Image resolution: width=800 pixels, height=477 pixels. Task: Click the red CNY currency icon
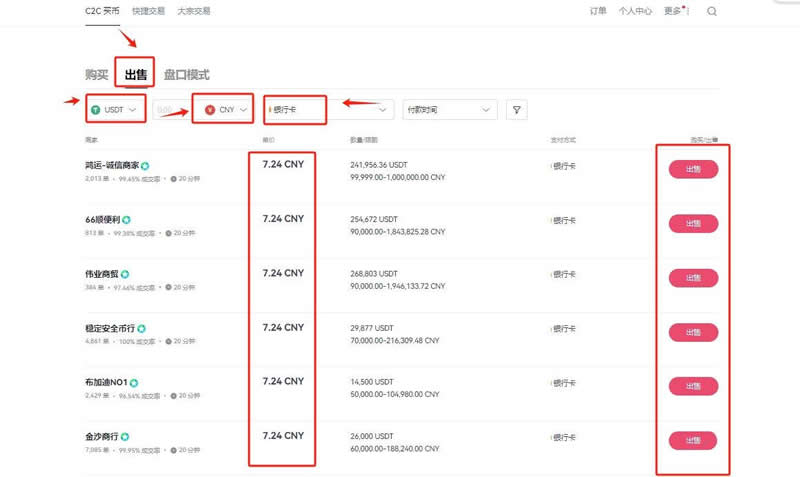click(209, 110)
